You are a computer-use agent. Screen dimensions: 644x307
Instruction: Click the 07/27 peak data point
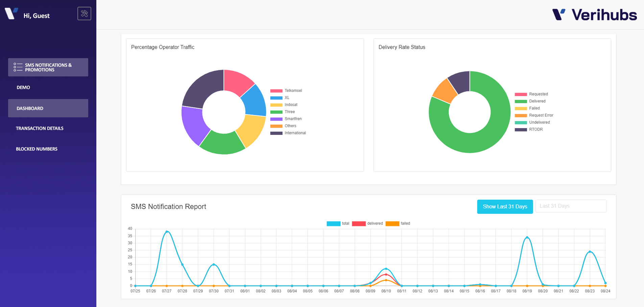167,232
